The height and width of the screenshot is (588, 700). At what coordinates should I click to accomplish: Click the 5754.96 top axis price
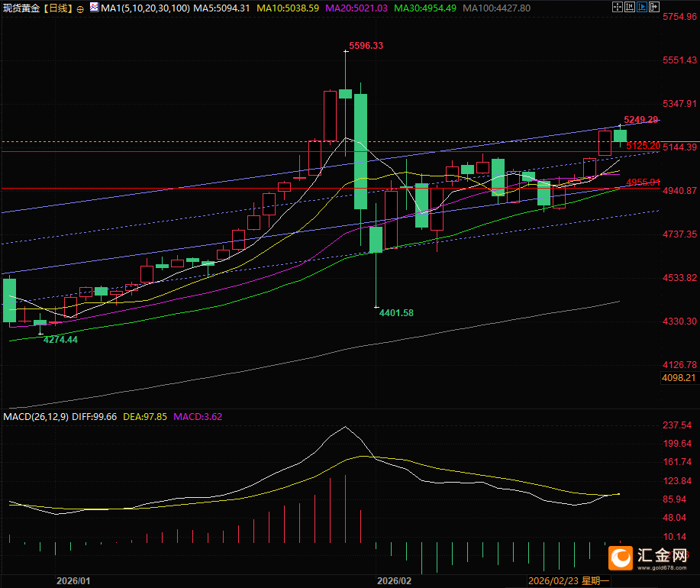(680, 17)
